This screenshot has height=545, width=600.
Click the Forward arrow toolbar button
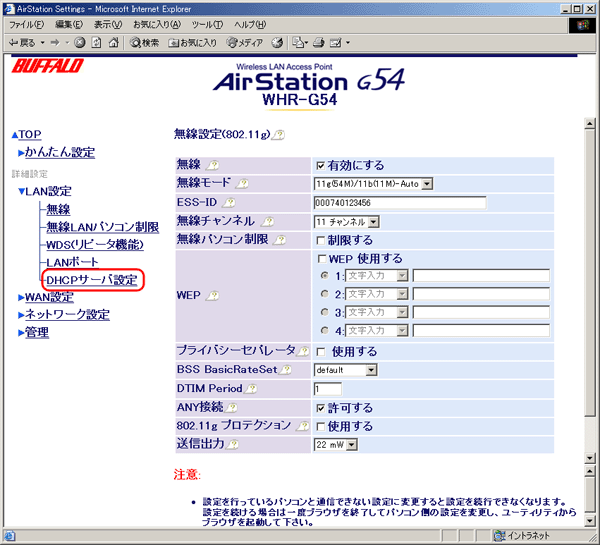point(55,42)
